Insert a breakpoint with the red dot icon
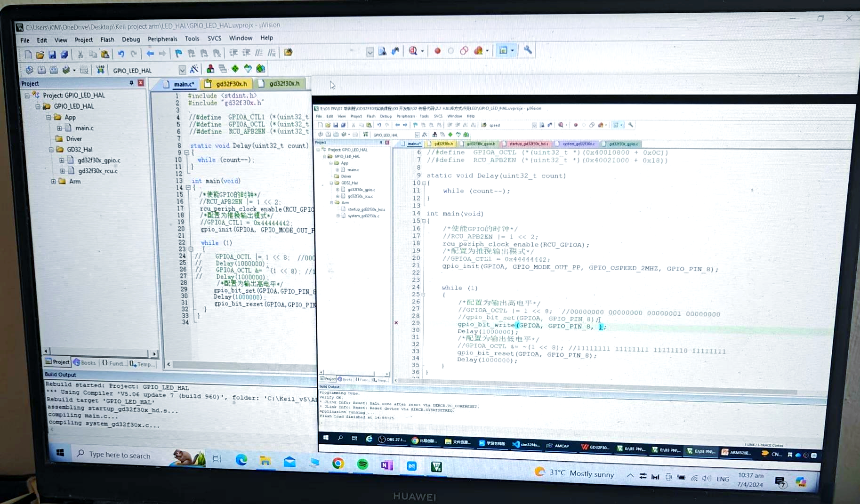 [437, 51]
